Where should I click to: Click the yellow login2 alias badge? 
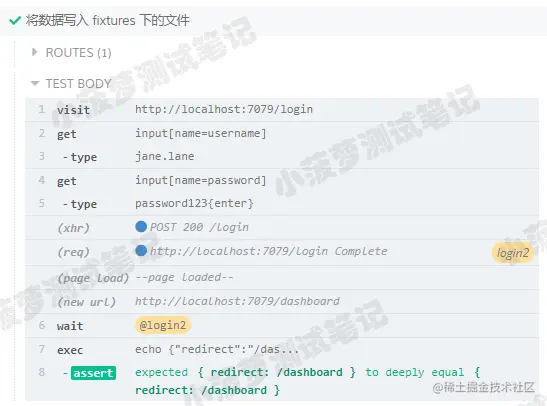[x=512, y=253]
